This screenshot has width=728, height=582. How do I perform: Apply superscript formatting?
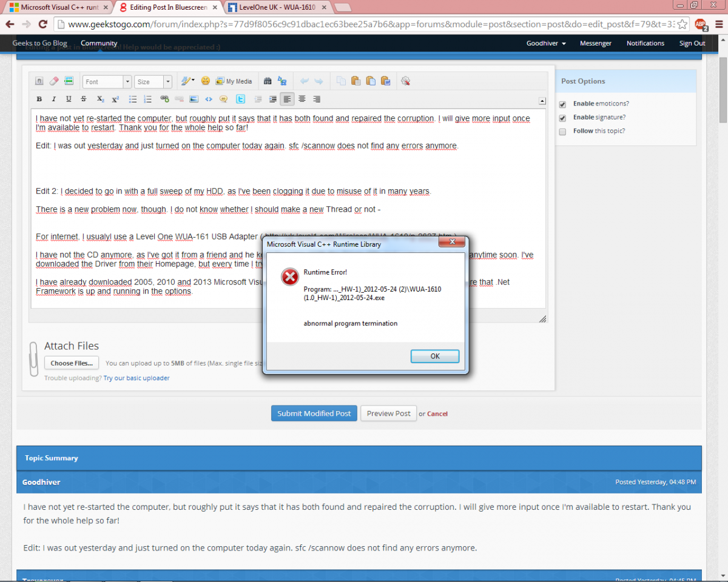pyautogui.click(x=115, y=99)
